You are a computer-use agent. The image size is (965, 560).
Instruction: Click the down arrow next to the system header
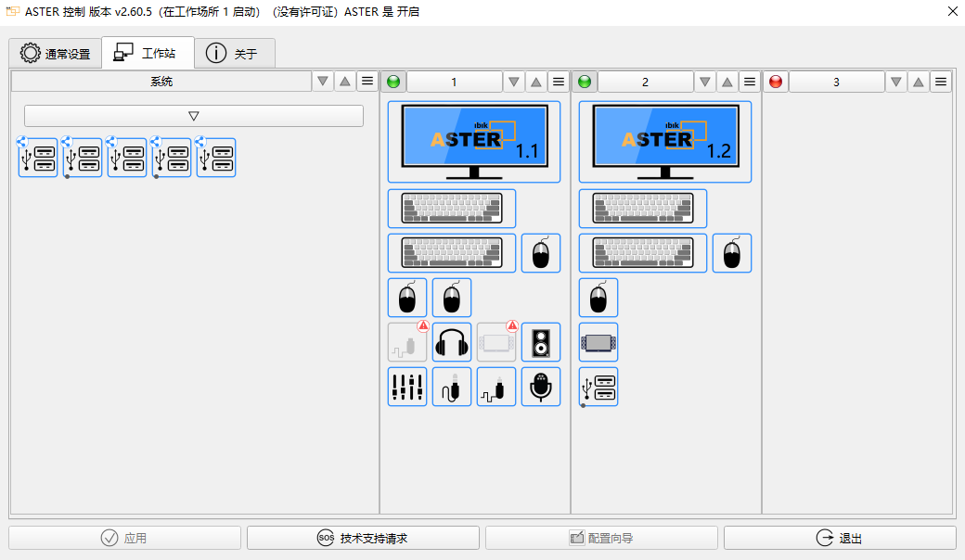(x=322, y=82)
